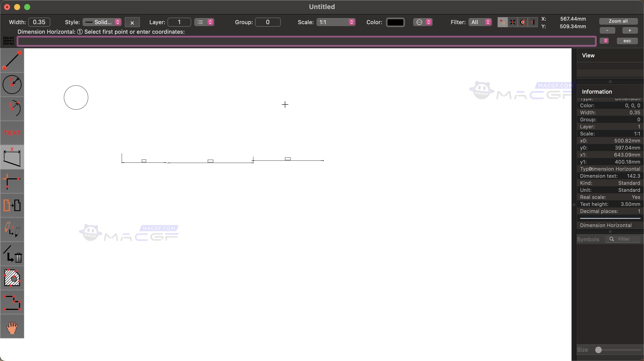Select the Pan hand tool
The height and width of the screenshot is (361, 644).
tap(12, 327)
